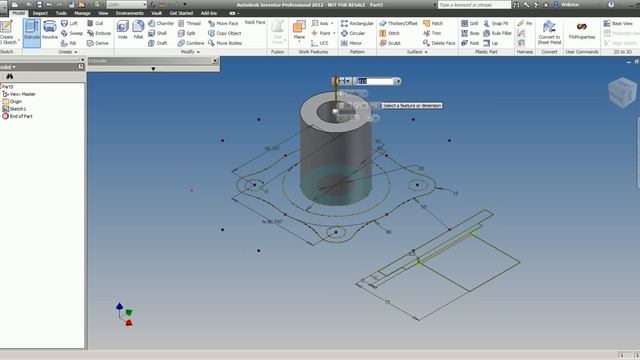Select the Thicken/Offset tool
The height and width of the screenshot is (360, 640).
coord(398,23)
